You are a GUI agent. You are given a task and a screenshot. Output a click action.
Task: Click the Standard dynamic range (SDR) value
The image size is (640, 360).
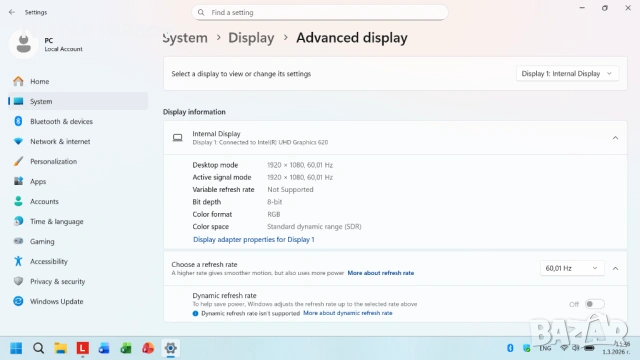pos(314,227)
